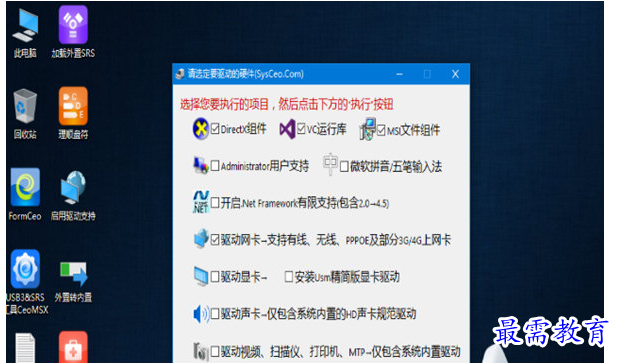Click the MSI installer component icon

pyautogui.click(x=368, y=129)
